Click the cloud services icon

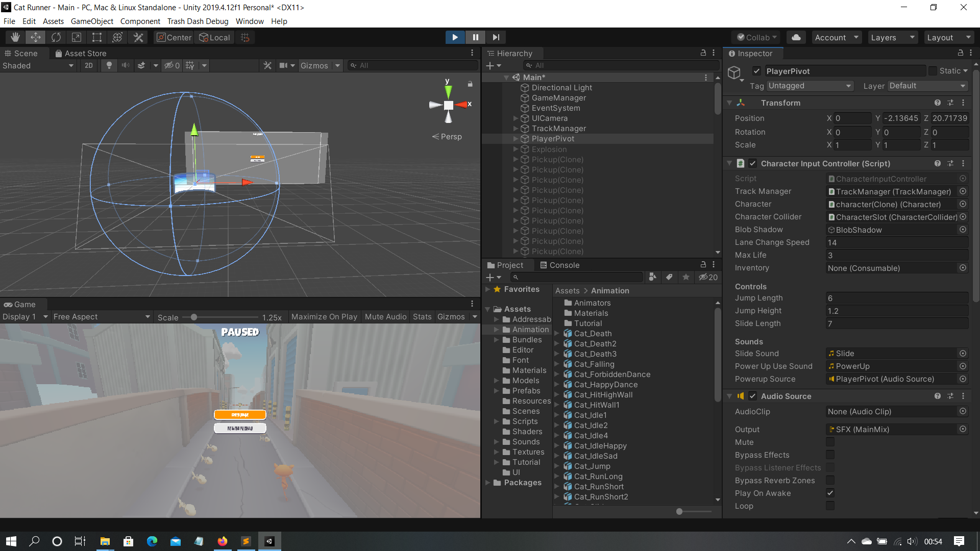(796, 37)
